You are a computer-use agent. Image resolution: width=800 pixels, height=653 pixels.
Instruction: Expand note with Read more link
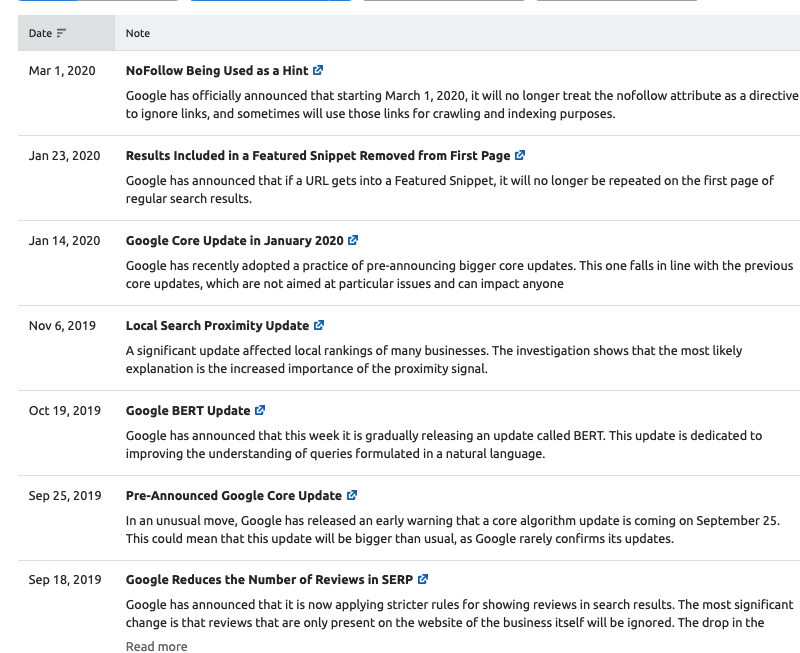(x=156, y=646)
